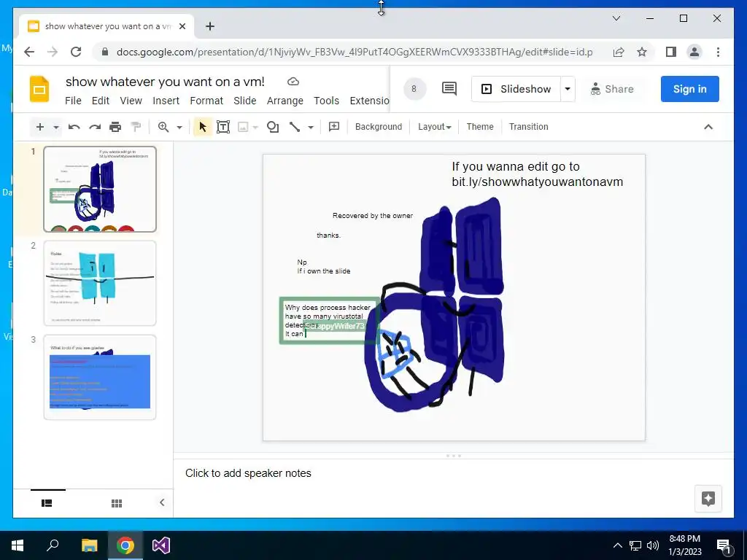Reload the page icon
Image resolution: width=747 pixels, height=560 pixels.
(76, 52)
